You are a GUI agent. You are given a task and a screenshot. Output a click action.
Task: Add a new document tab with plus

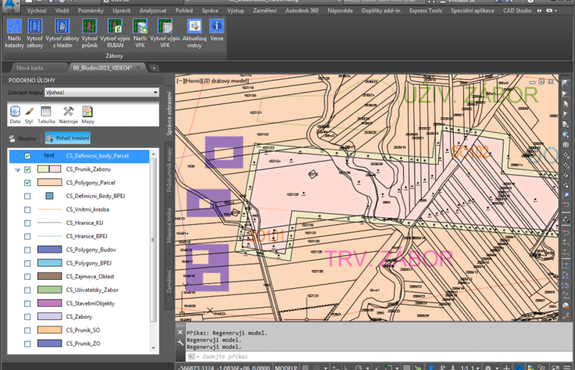154,68
